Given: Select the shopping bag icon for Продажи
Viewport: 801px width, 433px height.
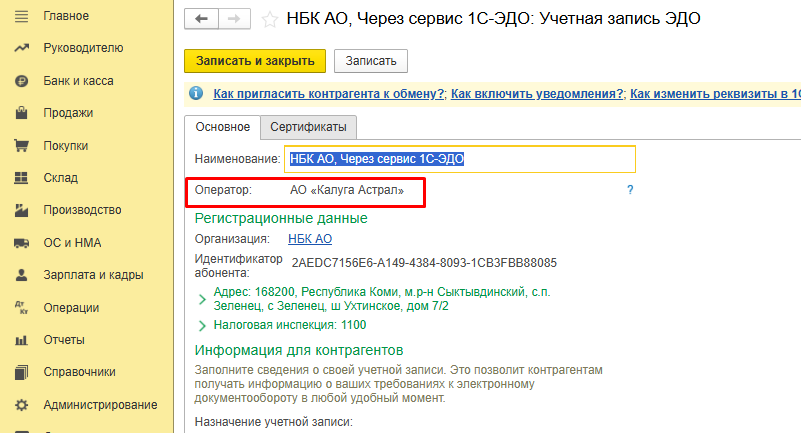Looking at the screenshot, I should [x=21, y=113].
